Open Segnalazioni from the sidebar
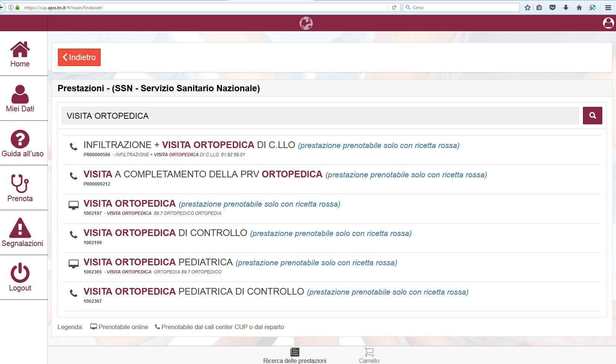 coord(20,229)
